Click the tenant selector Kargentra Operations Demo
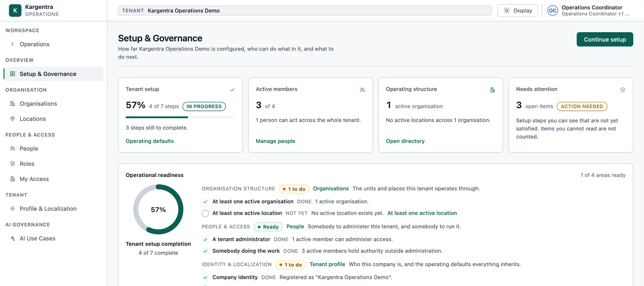 coord(305,11)
